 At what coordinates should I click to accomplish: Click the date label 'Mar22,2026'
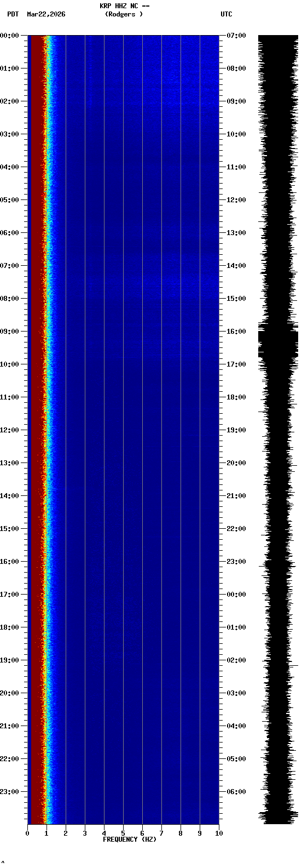[x=46, y=14]
